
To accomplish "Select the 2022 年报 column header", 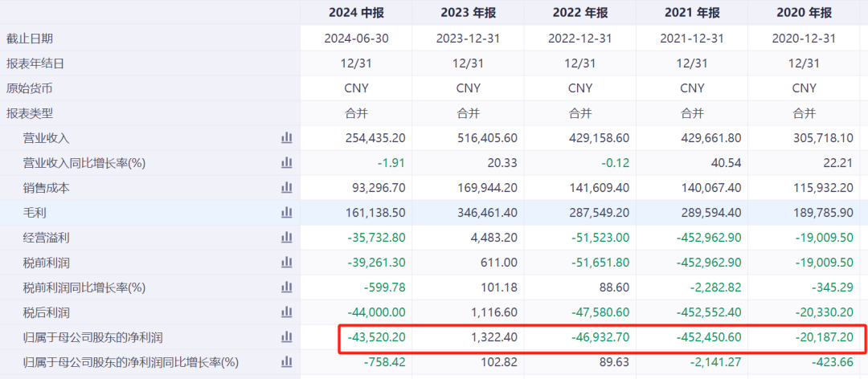I will point(580,12).
